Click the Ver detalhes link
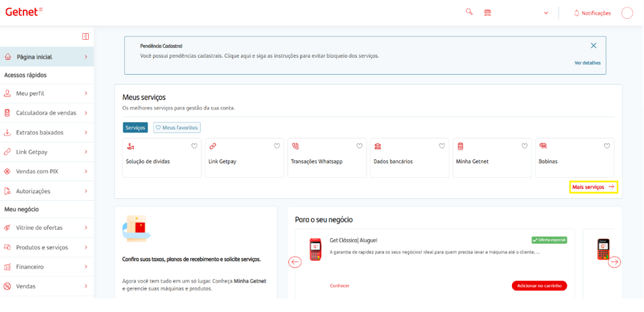The width and height of the screenshot is (644, 312). click(587, 63)
